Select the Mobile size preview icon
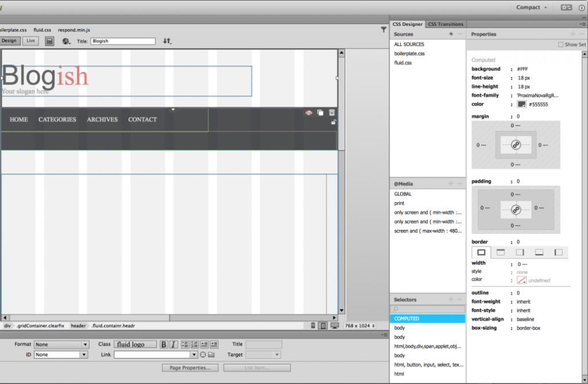Screen dimensions: 588x384 coord(313,325)
